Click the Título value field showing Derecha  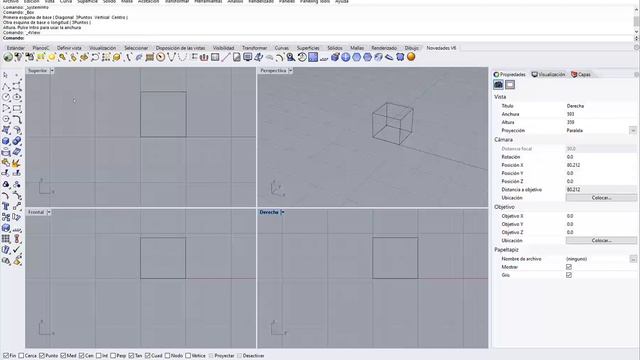601,106
